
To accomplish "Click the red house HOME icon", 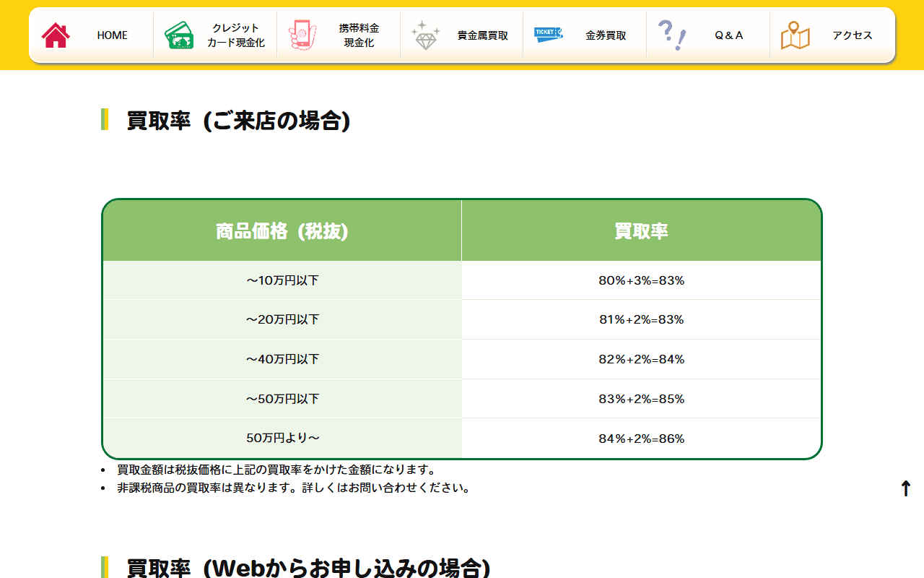I will (x=56, y=35).
